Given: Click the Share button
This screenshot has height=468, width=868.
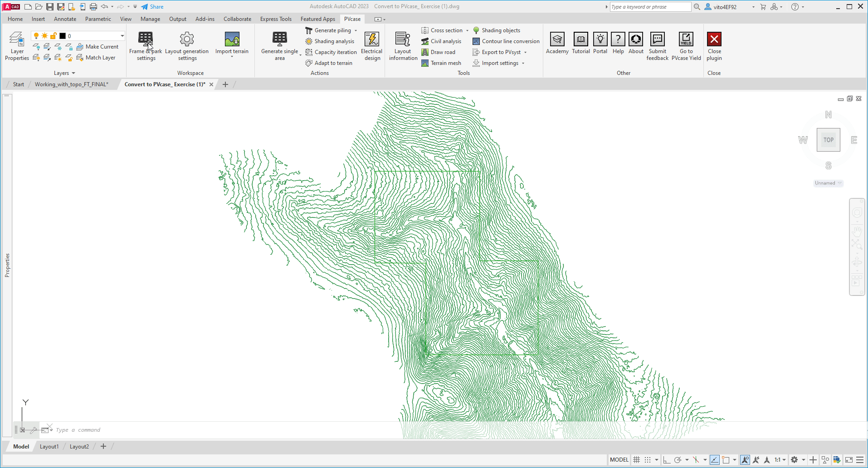Looking at the screenshot, I should tap(152, 7).
